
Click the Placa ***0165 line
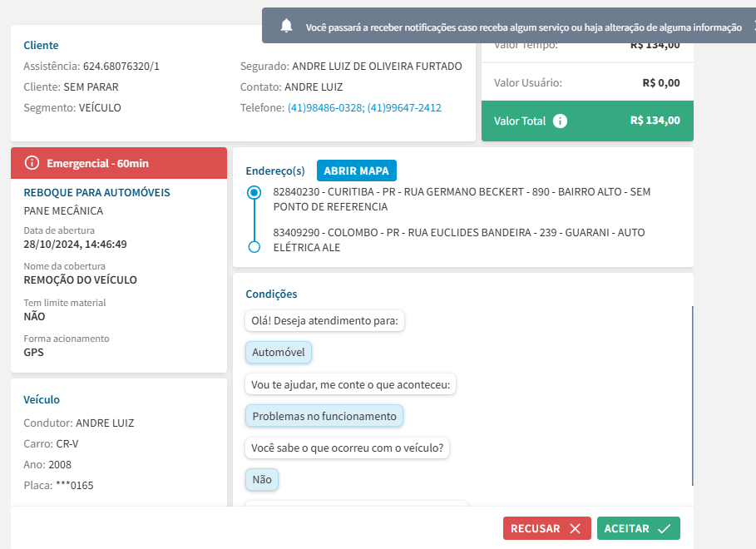[x=58, y=485]
